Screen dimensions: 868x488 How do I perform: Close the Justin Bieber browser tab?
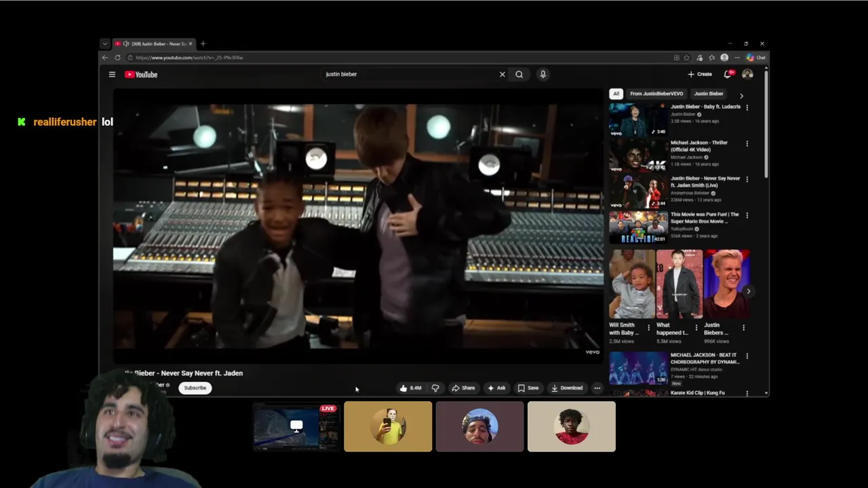click(191, 43)
